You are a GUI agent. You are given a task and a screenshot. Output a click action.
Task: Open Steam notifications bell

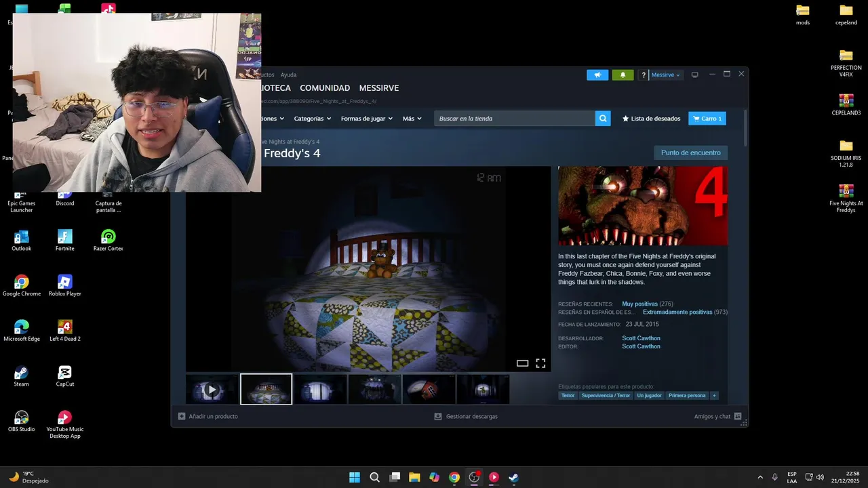click(x=623, y=75)
